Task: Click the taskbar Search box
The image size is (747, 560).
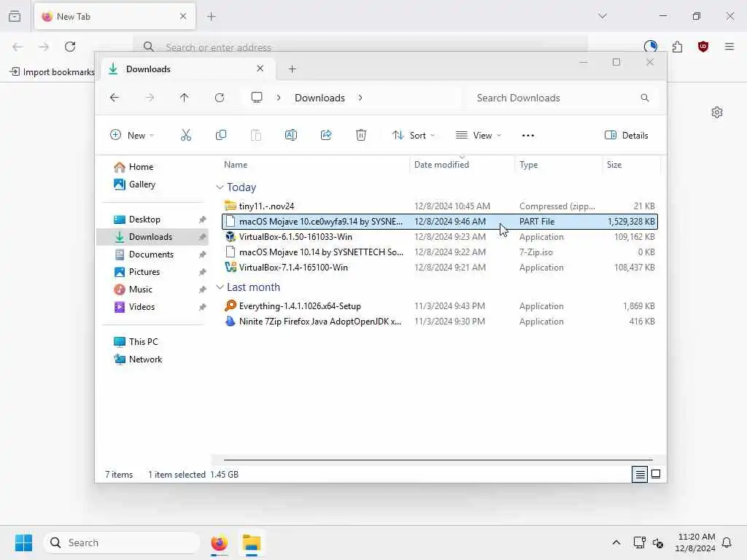Action: click(x=122, y=542)
